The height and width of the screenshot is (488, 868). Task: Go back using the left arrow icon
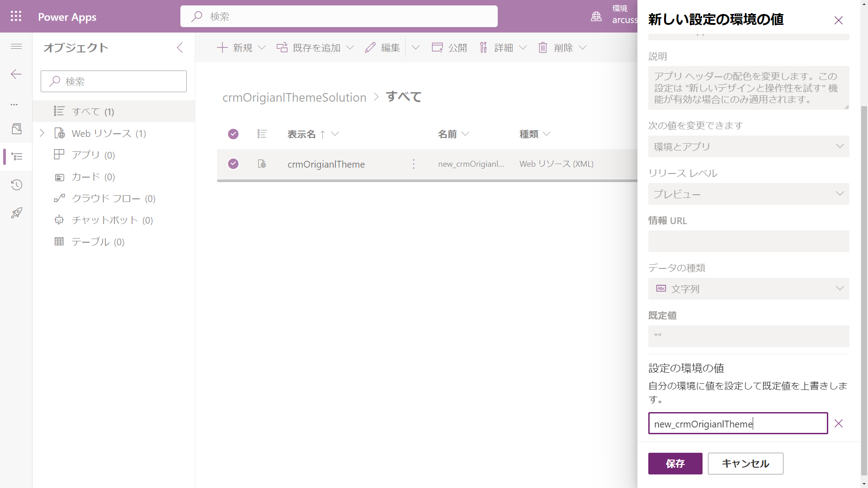(x=16, y=74)
